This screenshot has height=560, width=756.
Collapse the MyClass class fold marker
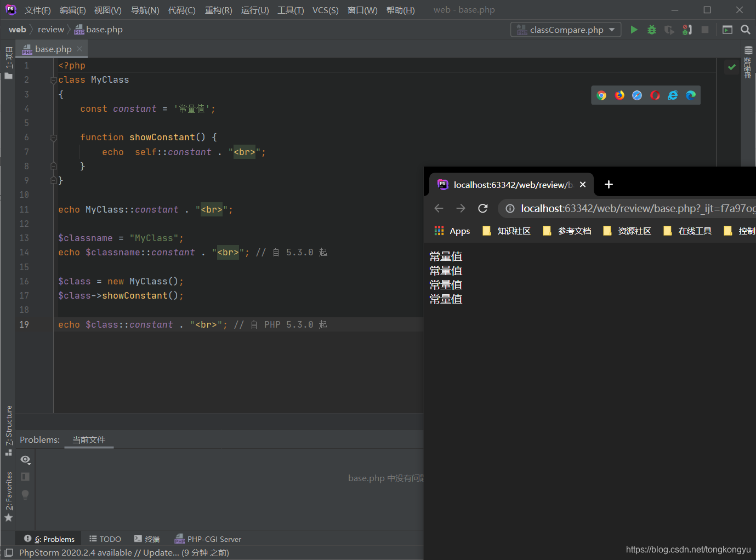pos(53,80)
